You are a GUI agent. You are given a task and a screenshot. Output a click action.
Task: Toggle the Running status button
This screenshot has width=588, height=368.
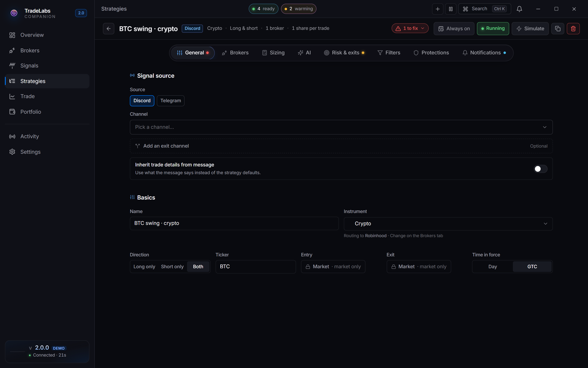(493, 29)
